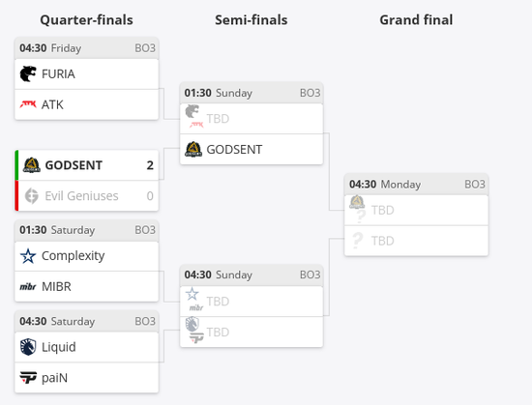
Task: Click GODSENT logo in semi-finals
Action: [193, 150]
